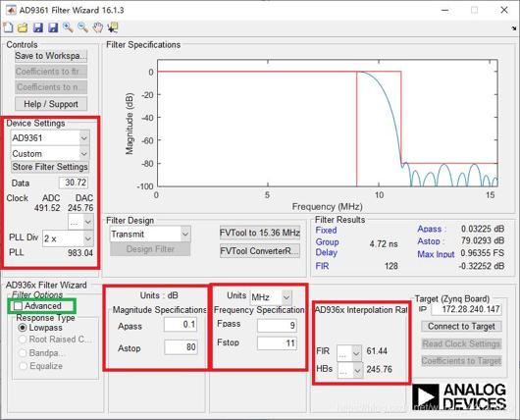The width and height of the screenshot is (520, 420).
Task: Click FVTool ConverterR... button
Action: [x=260, y=251]
